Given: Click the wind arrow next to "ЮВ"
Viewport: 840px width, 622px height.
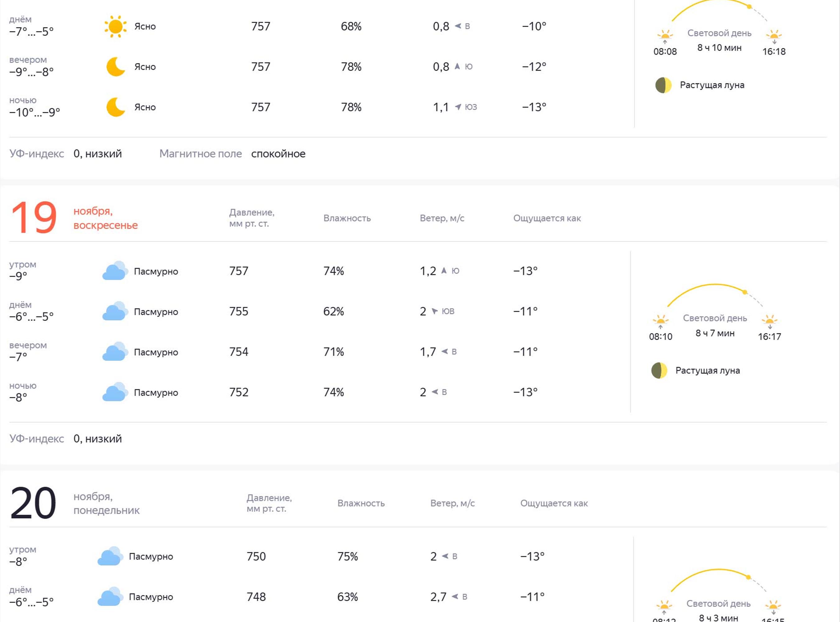Looking at the screenshot, I should [435, 311].
